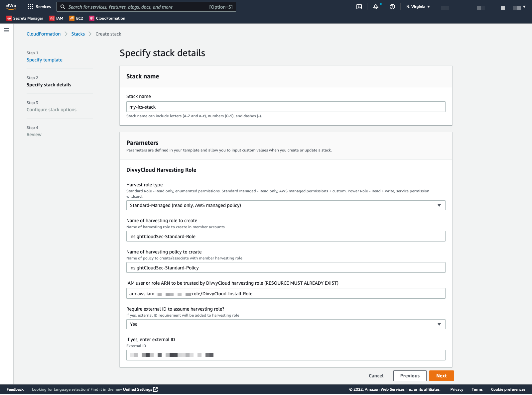Click the Services menu label
532x395 pixels.
click(43, 7)
